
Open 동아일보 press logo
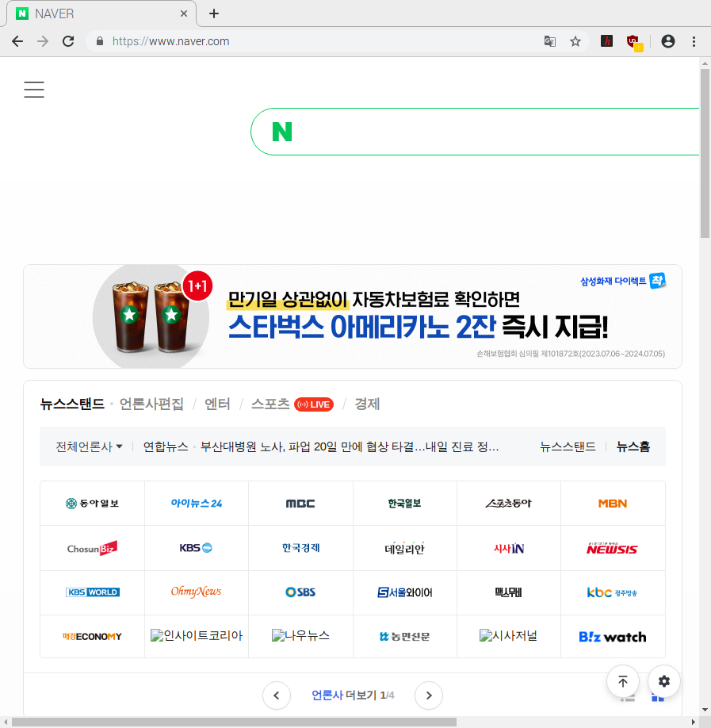(93, 504)
